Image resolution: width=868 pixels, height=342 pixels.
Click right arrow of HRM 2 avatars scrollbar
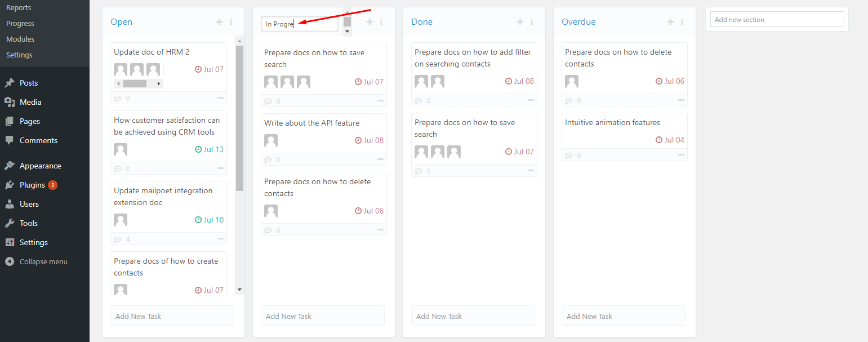[159, 83]
